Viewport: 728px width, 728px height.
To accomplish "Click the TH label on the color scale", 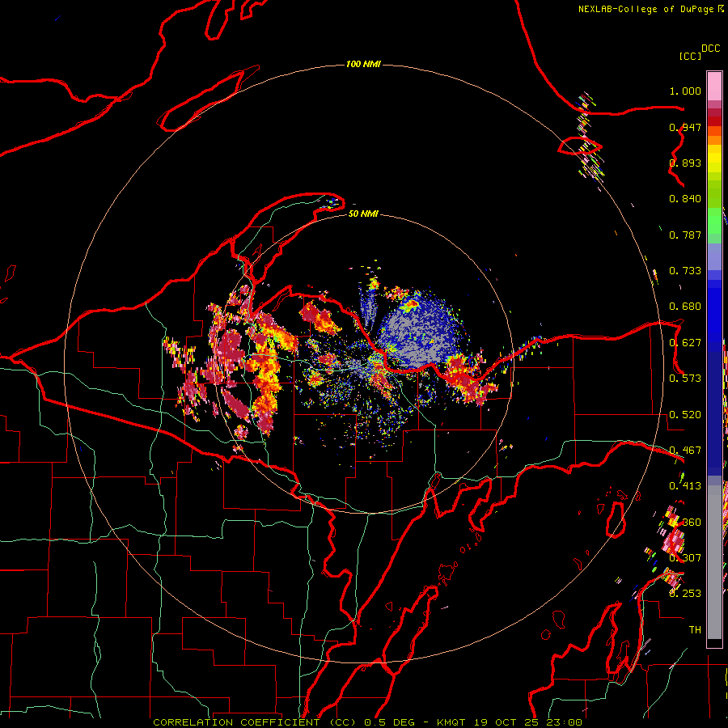I will coord(695,630).
